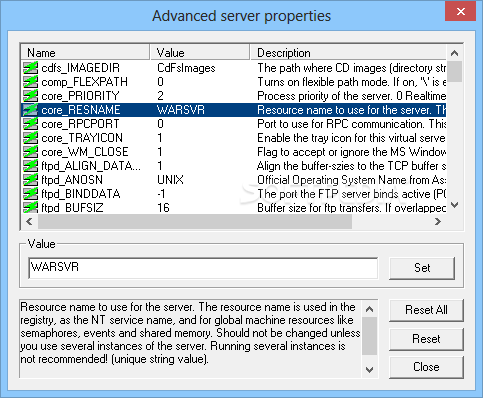Click the list's horizontal scroll right arrow
The height and width of the screenshot is (398, 483).
(x=438, y=222)
